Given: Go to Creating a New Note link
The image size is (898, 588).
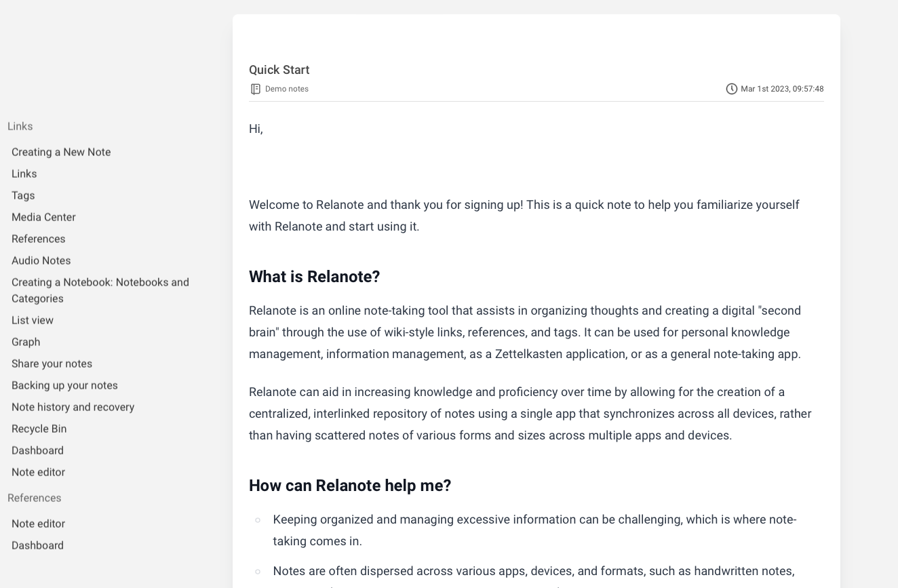Looking at the screenshot, I should (x=61, y=152).
